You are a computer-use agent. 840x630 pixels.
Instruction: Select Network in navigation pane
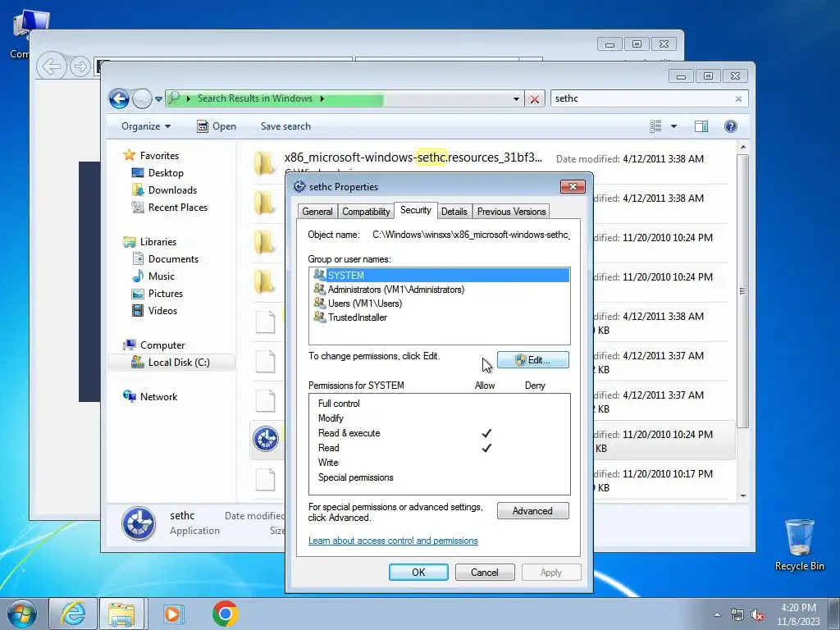click(151, 396)
